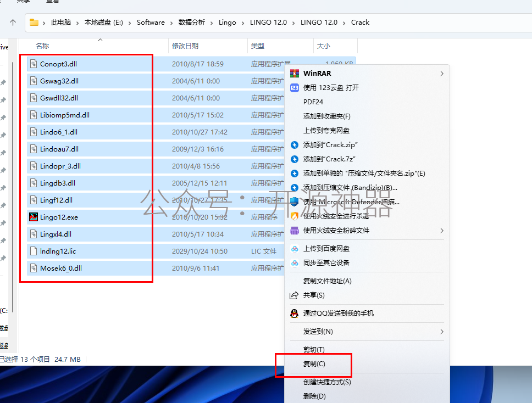Expand the chevron after Software in path

pyautogui.click(x=171, y=23)
